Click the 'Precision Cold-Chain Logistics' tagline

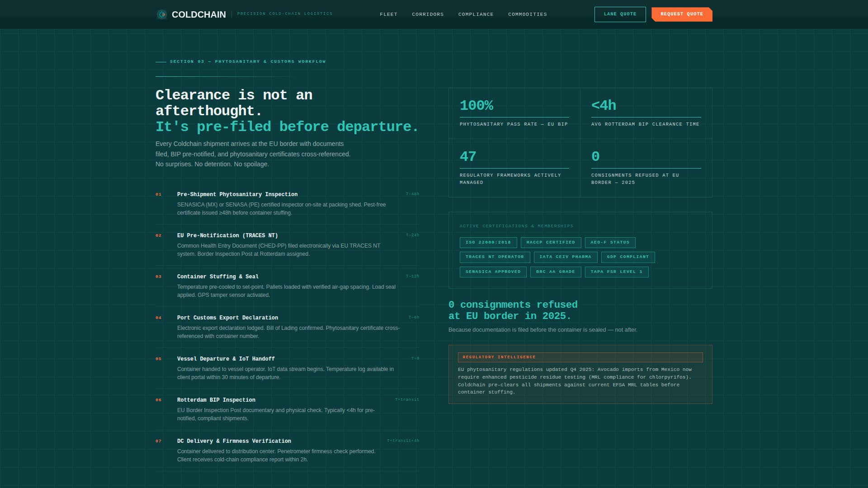[285, 14]
